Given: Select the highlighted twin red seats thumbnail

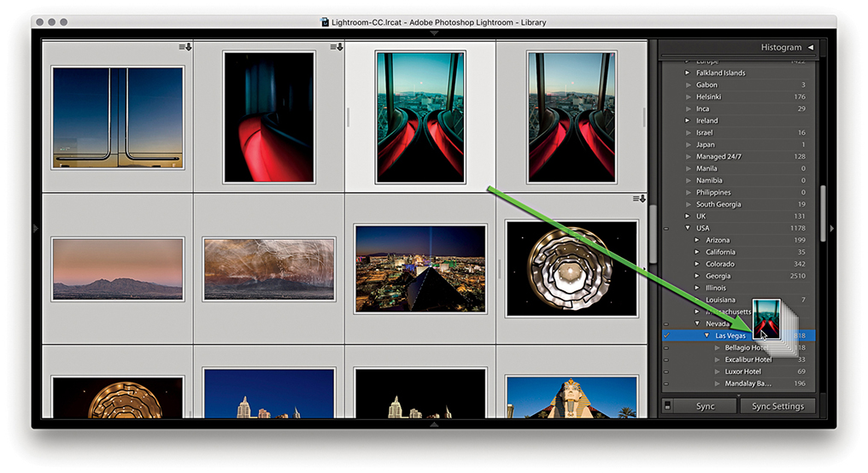Looking at the screenshot, I should (420, 117).
